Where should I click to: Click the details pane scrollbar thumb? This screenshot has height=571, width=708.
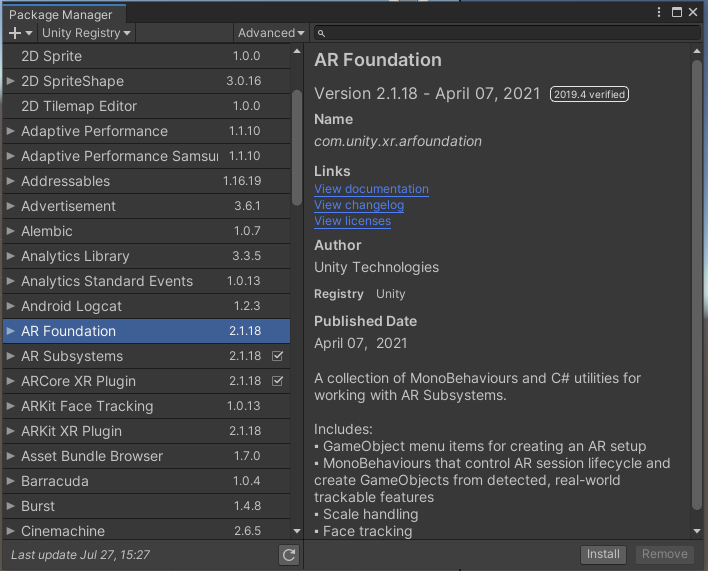(697, 285)
